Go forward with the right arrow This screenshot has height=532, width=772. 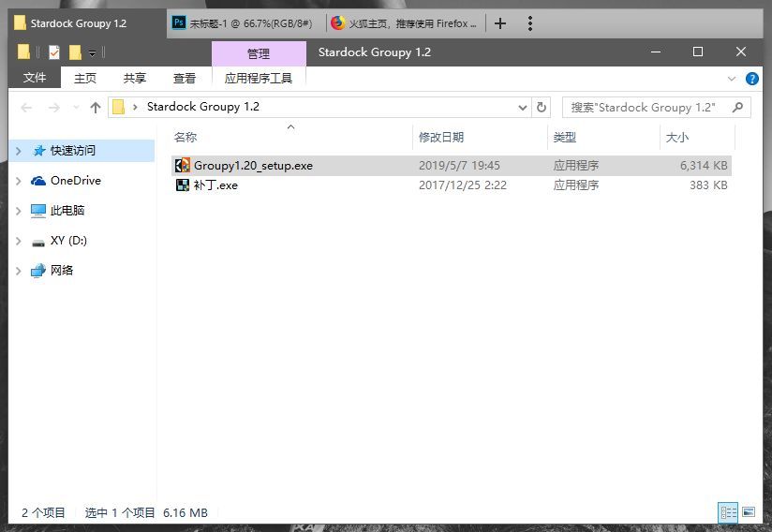point(54,108)
